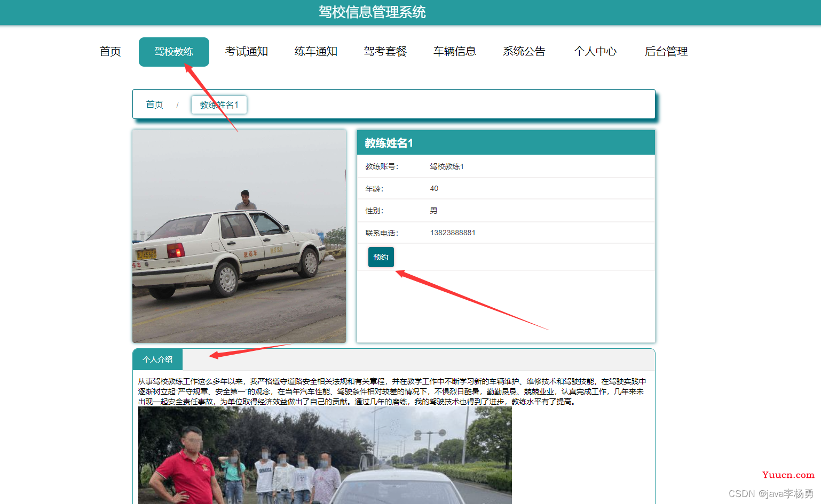Image resolution: width=821 pixels, height=504 pixels.
Task: Click the 教练姓名1 breadcrumb item
Action: 219,105
